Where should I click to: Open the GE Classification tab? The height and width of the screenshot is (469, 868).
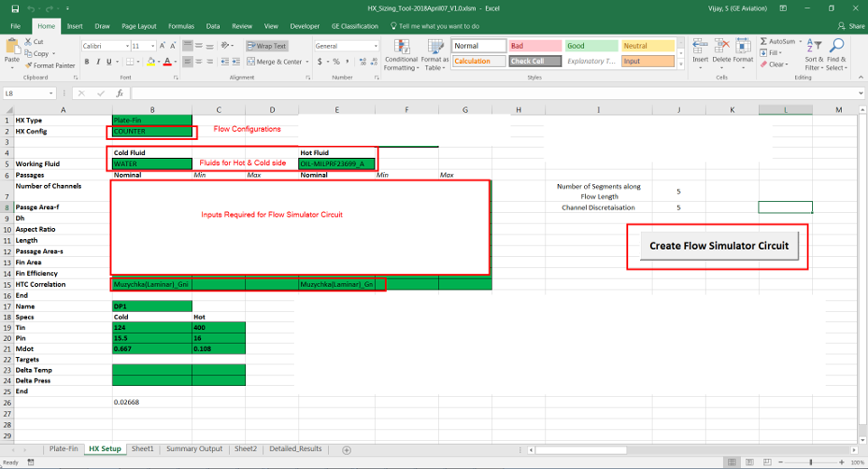click(x=354, y=26)
